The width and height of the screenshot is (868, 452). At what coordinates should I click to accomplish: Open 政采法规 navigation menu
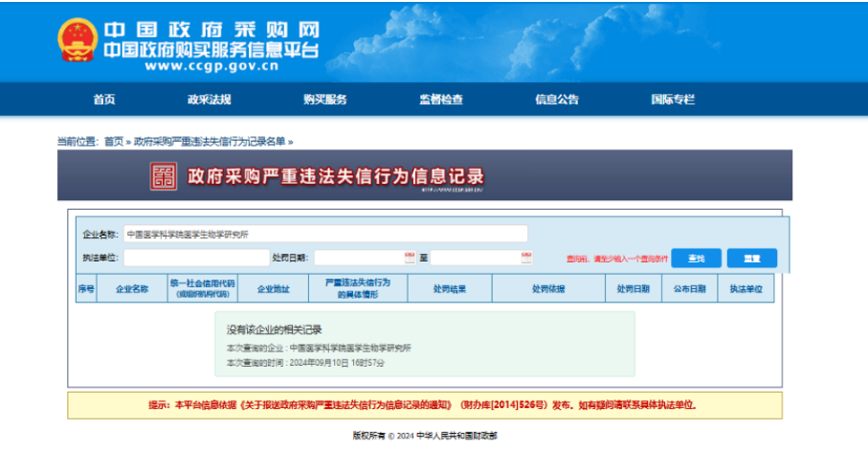coord(210,100)
